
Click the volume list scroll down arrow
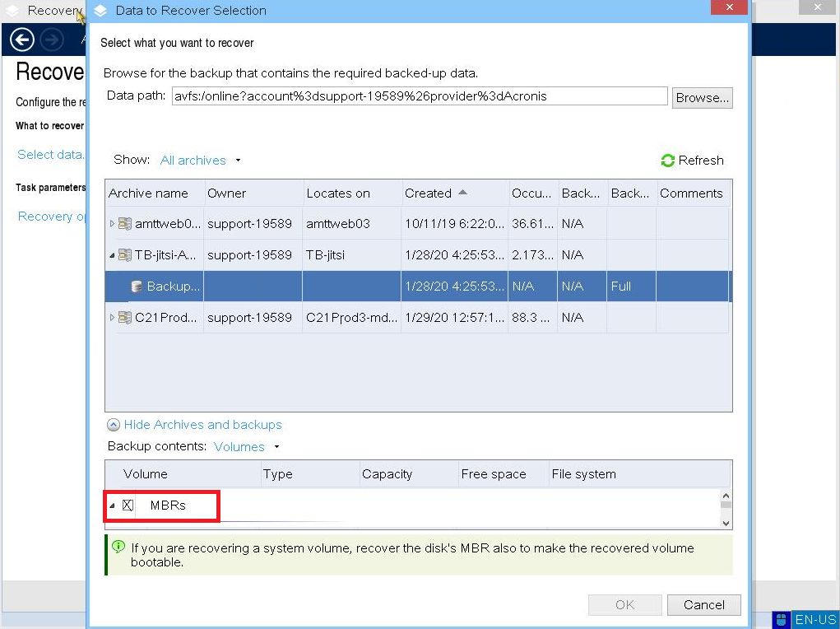tap(726, 524)
